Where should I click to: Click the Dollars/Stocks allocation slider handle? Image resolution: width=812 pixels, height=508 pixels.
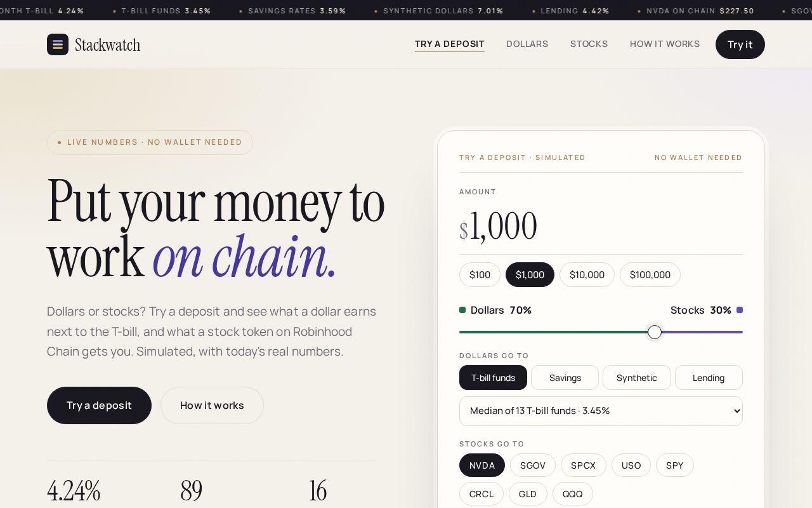pos(655,332)
